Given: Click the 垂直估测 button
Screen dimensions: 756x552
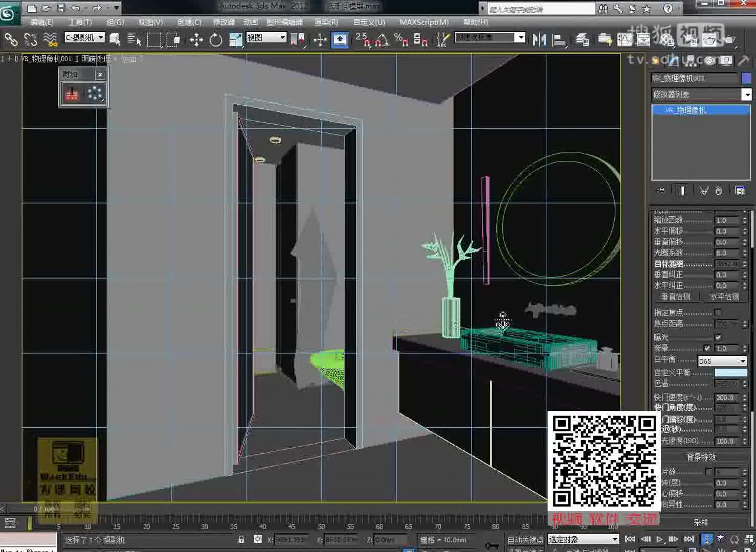Looking at the screenshot, I should point(676,297).
